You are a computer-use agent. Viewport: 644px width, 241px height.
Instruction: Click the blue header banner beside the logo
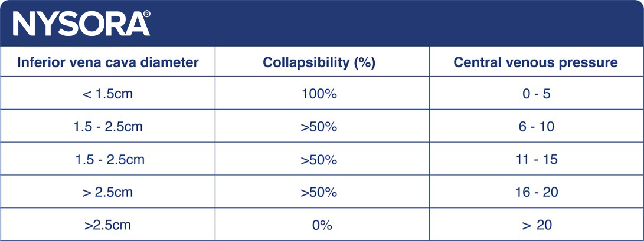(390, 24)
